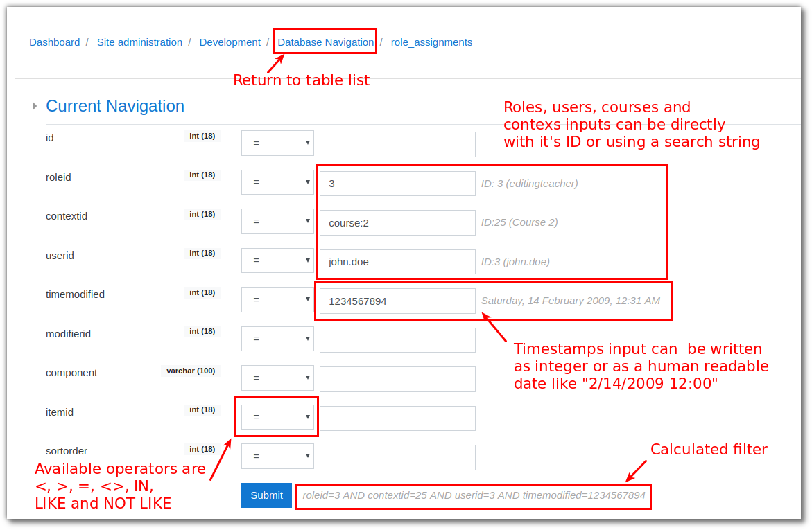Open the Development breadcrumb link
This screenshot has height=530, width=812.
230,42
